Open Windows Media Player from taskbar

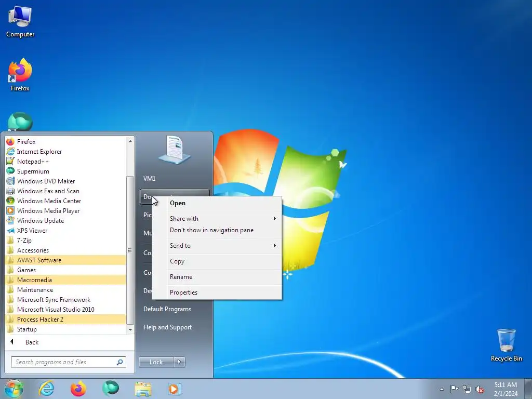tap(175, 389)
